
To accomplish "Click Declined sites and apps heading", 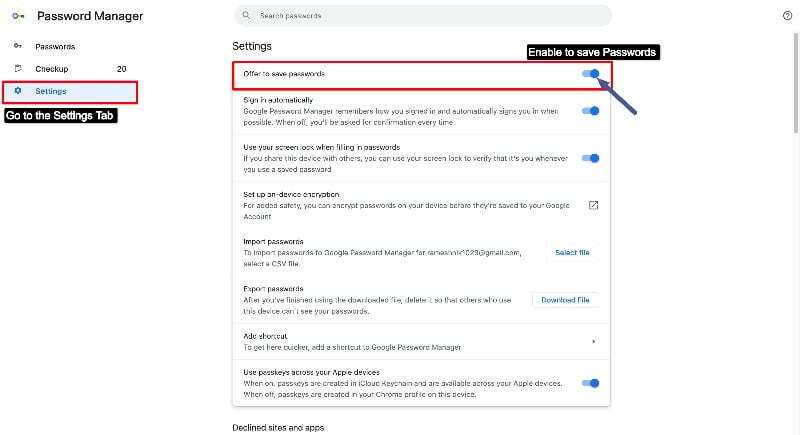I will click(x=278, y=427).
